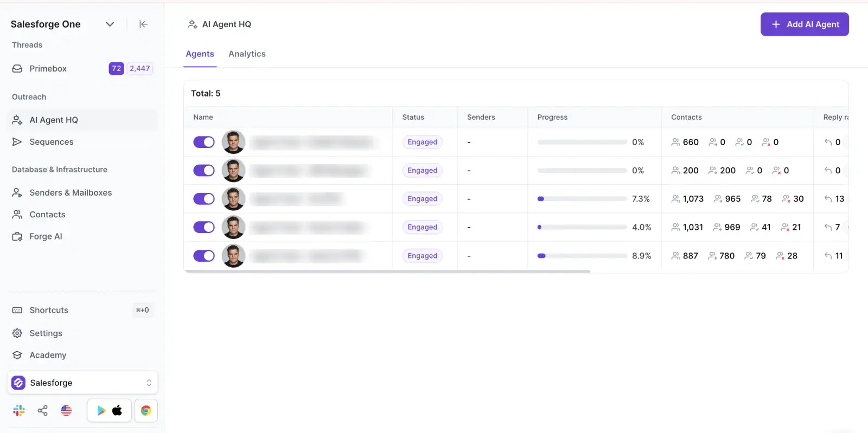Click the Contacts people icon
868x433 pixels.
point(17,215)
